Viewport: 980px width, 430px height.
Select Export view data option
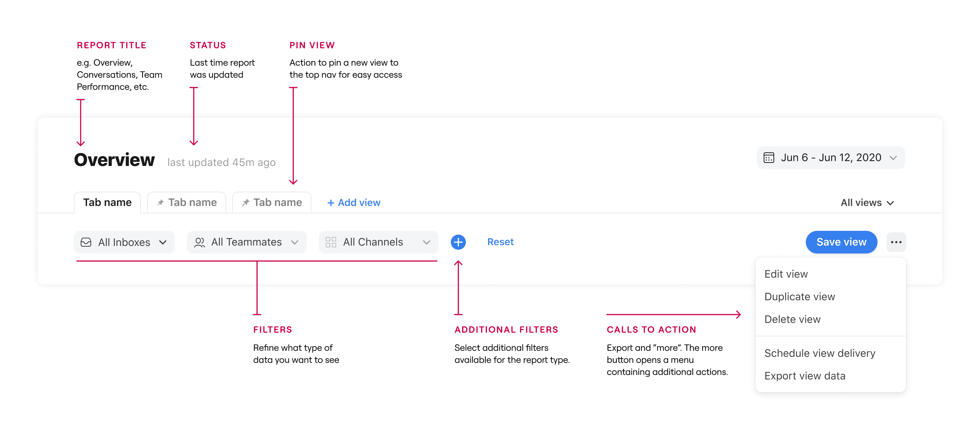(805, 376)
